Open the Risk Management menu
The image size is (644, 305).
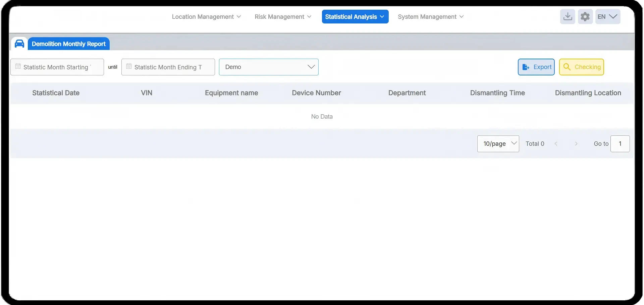coord(283,17)
